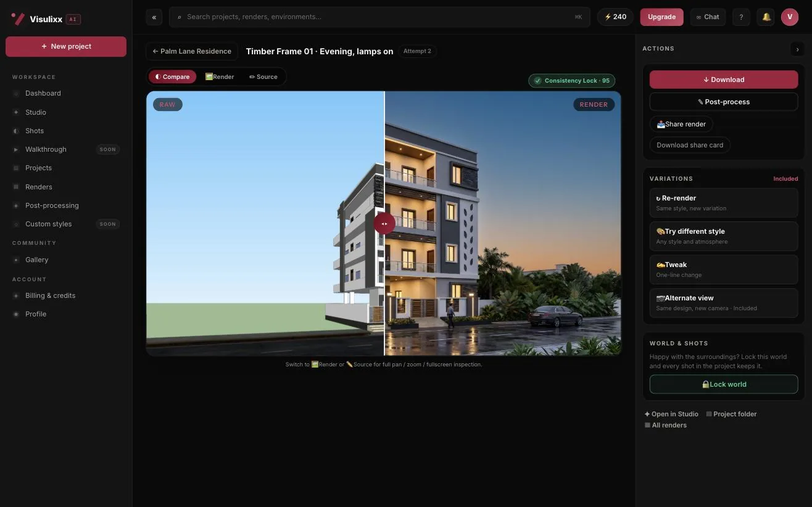This screenshot has width=812, height=507.
Task: Create a New project
Action: tap(66, 46)
